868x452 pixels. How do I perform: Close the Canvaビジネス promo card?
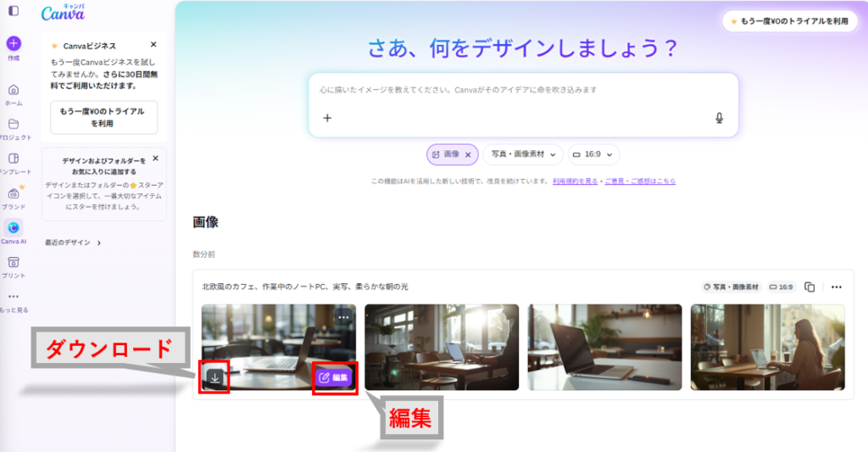[x=153, y=45]
